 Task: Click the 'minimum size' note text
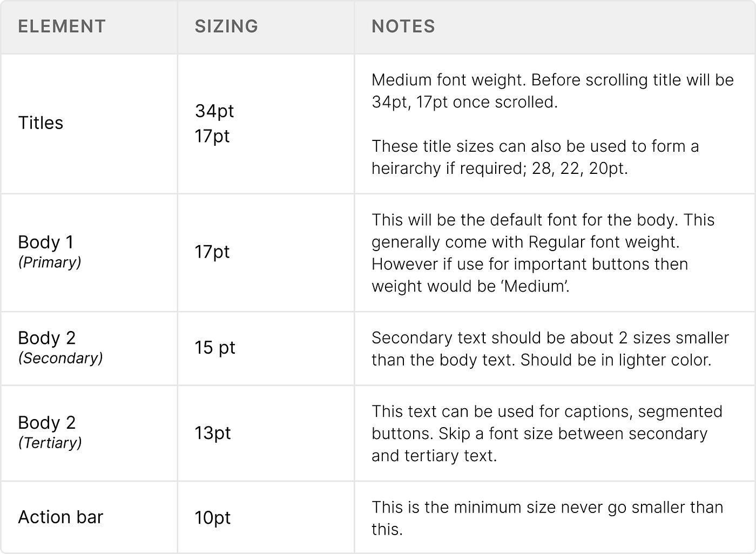pyautogui.click(x=546, y=518)
